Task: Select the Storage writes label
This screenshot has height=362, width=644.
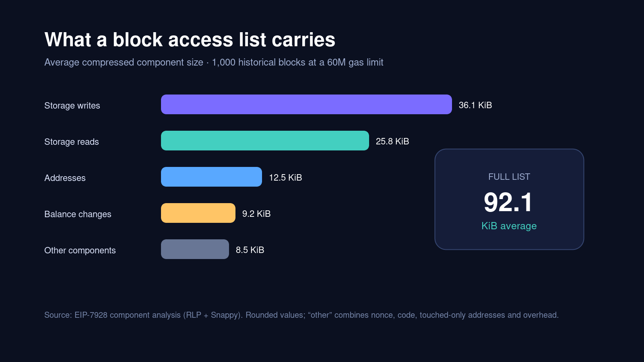Action: [72, 105]
